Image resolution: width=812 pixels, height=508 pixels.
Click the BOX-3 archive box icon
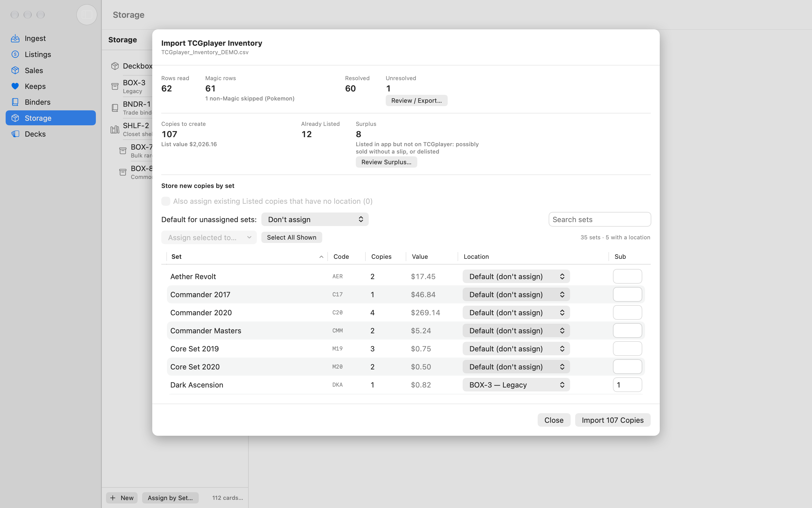point(115,86)
